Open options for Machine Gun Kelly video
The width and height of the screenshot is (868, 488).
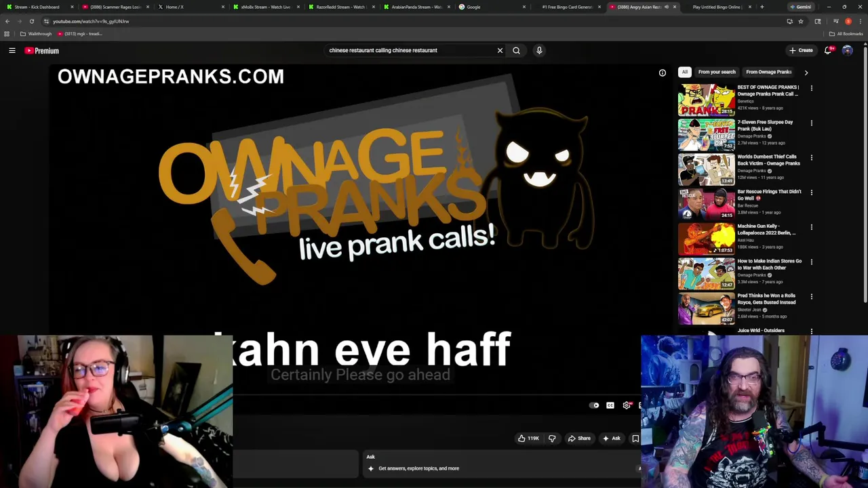tap(812, 227)
